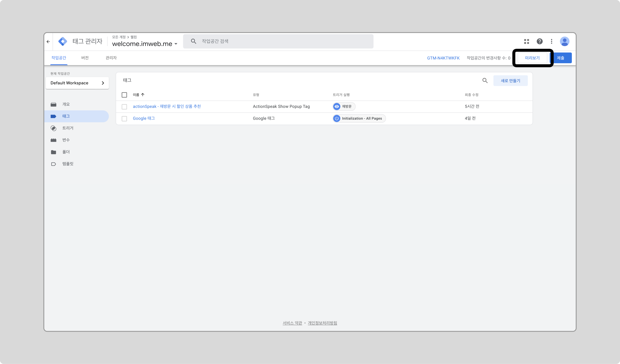Expand the Default Workspace selector
The height and width of the screenshot is (364, 620).
(77, 83)
